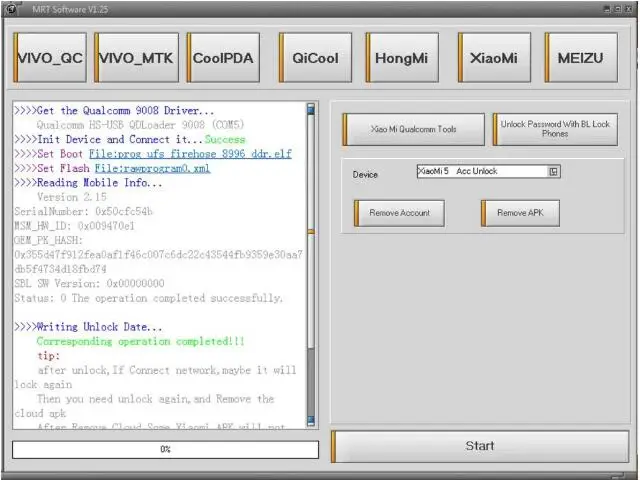Open the QiCool brand section
The image size is (640, 480).
click(315, 58)
